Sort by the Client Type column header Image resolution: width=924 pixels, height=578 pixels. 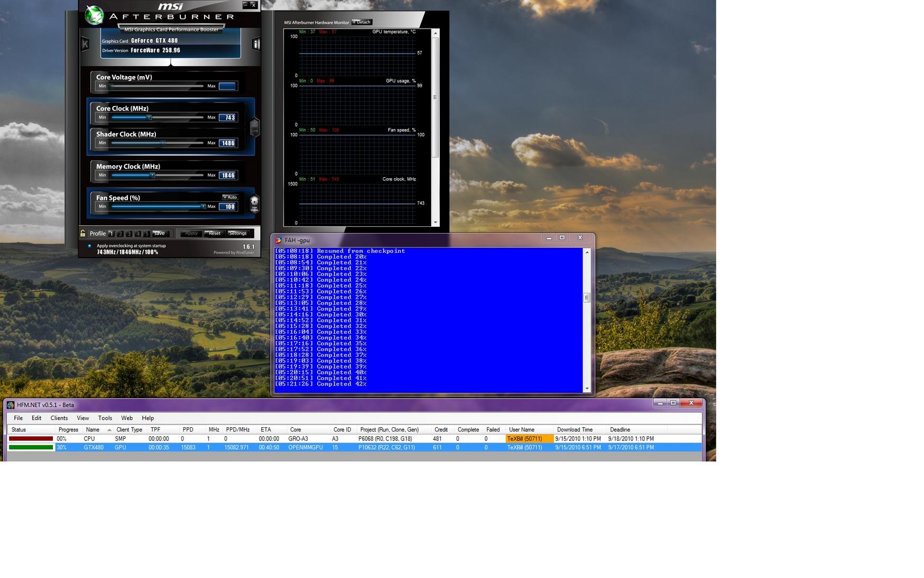tap(131, 429)
